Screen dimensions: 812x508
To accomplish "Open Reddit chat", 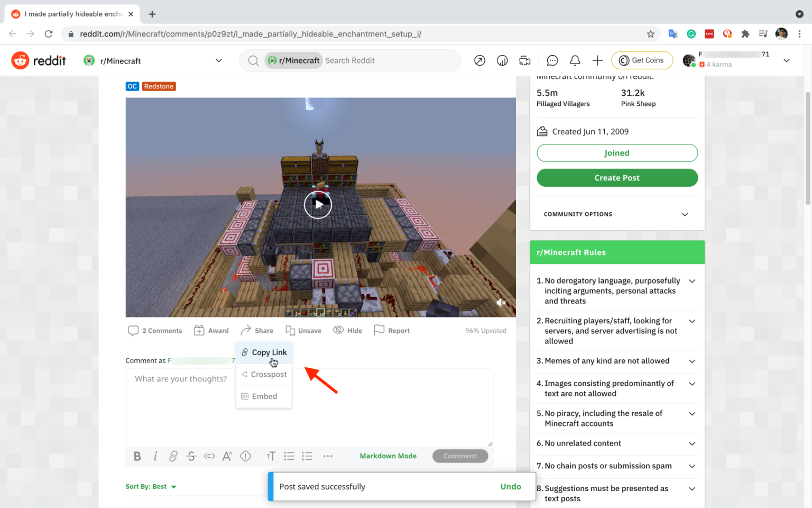I will [552, 60].
